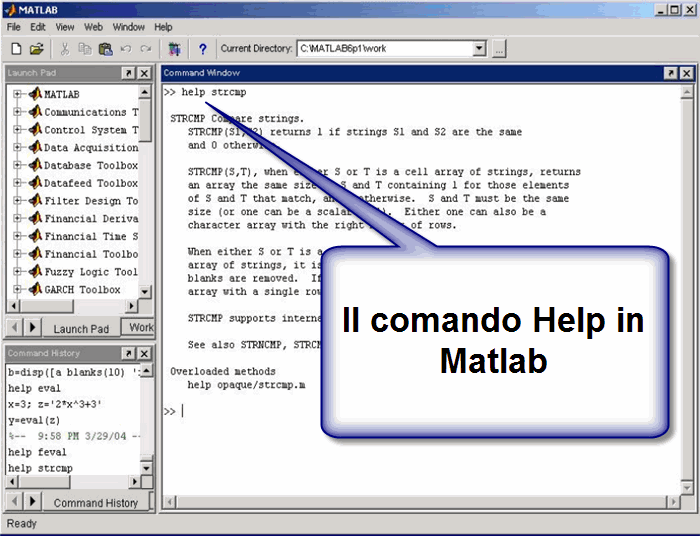Click Launch Pad horizontal scroll right arrow
The height and width of the screenshot is (536, 700).
point(131,306)
